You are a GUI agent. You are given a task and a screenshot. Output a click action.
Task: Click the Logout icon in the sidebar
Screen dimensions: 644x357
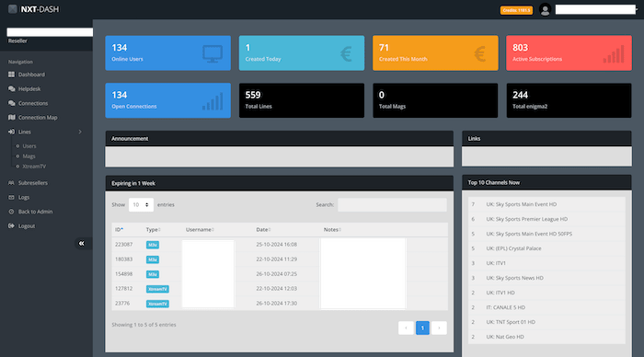11,226
